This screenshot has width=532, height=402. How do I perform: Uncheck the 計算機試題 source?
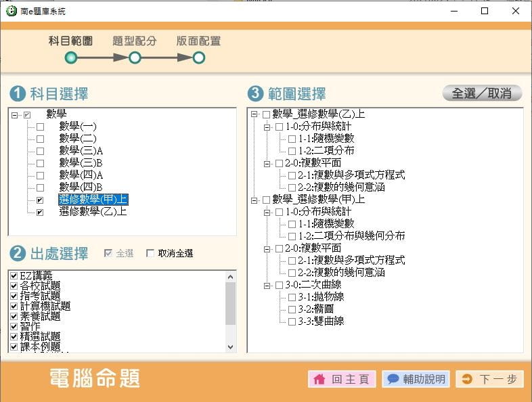pos(14,306)
